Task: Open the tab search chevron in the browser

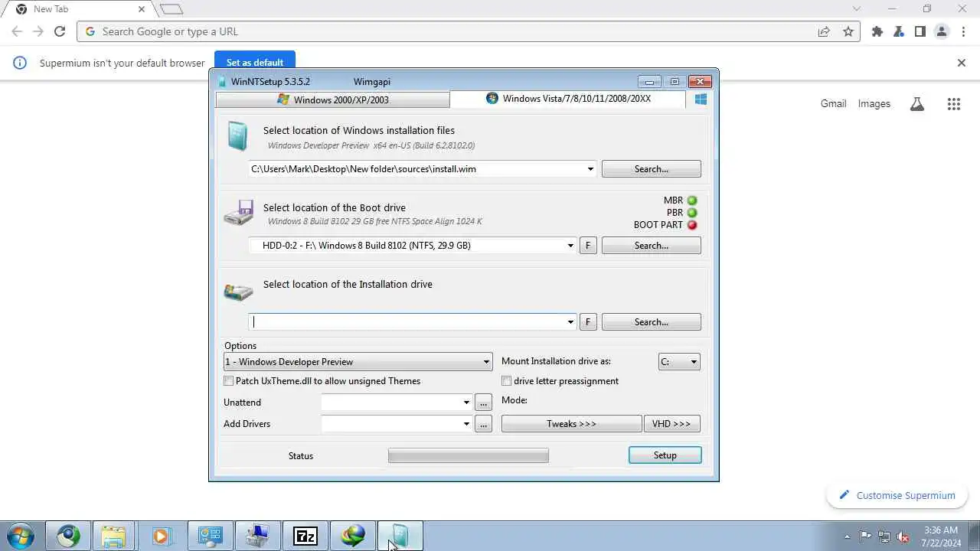Action: (857, 9)
